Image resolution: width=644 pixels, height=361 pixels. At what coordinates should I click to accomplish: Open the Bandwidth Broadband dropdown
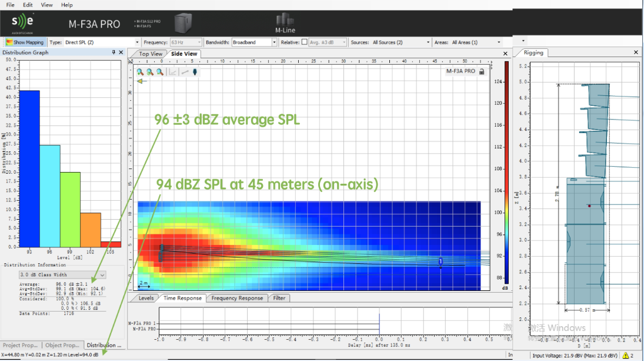click(274, 42)
